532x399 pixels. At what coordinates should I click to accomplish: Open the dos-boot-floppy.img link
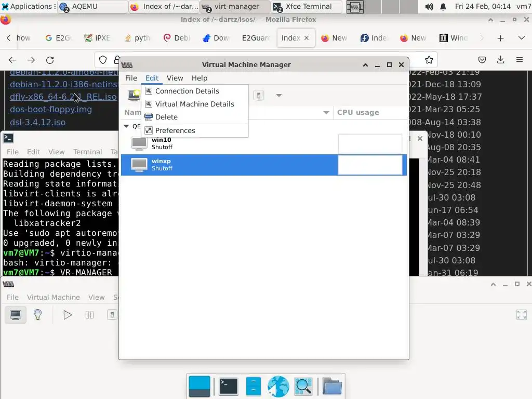51,109
